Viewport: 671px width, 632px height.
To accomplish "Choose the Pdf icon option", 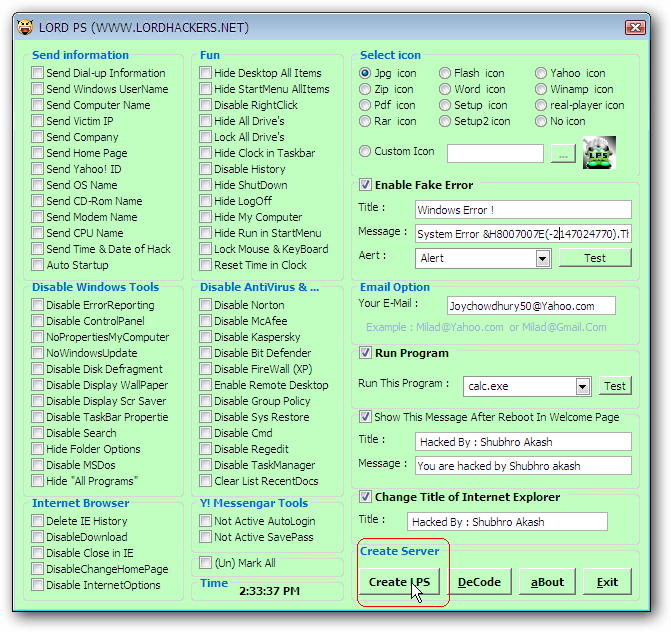I will (366, 105).
